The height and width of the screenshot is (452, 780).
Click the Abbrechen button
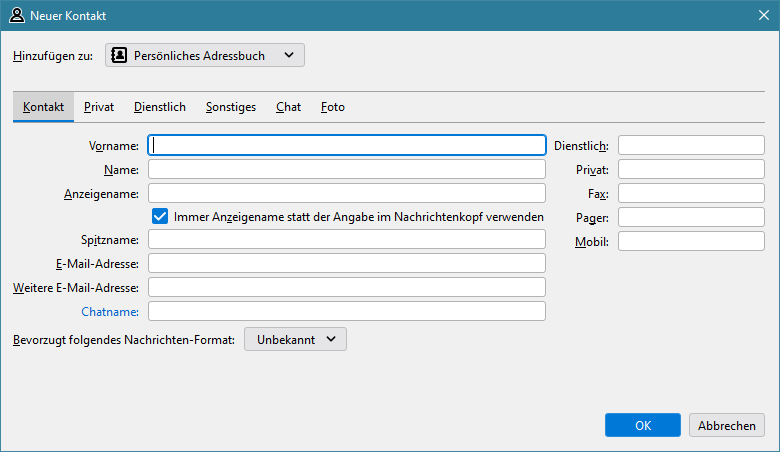[x=726, y=425]
